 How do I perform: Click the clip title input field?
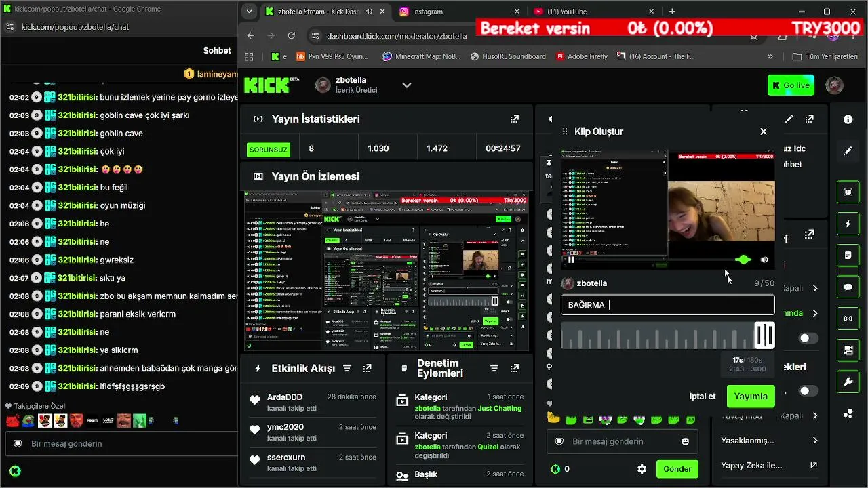[668, 305]
